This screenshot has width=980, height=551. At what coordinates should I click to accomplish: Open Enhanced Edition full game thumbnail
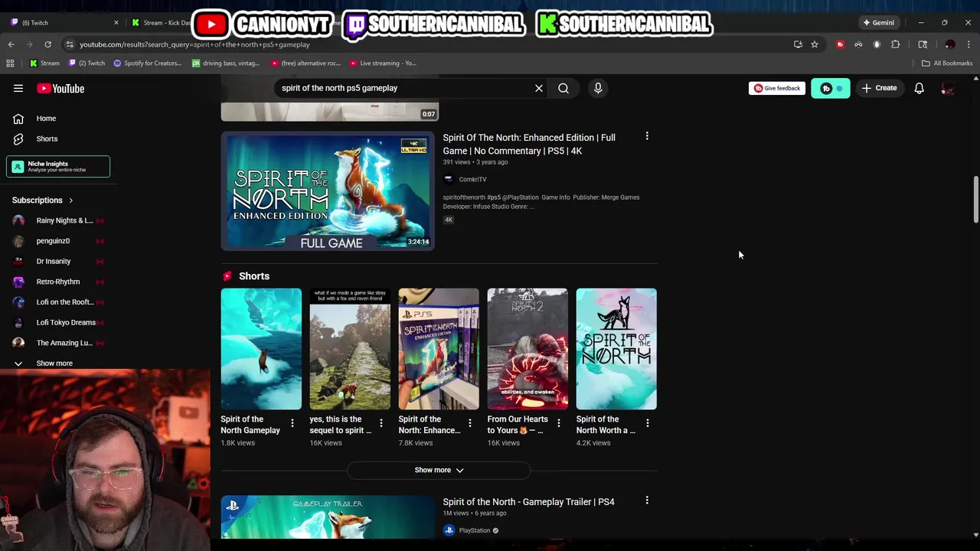pyautogui.click(x=328, y=191)
